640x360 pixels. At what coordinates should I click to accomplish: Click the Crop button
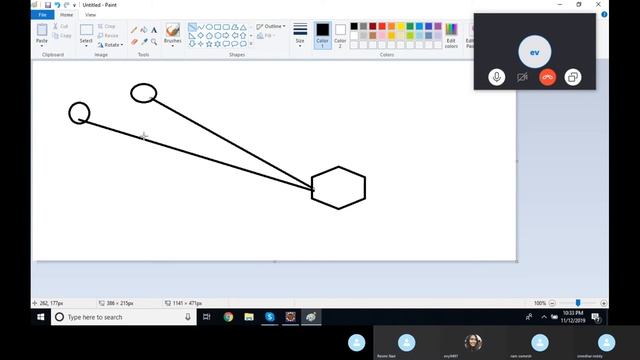[x=107, y=26]
